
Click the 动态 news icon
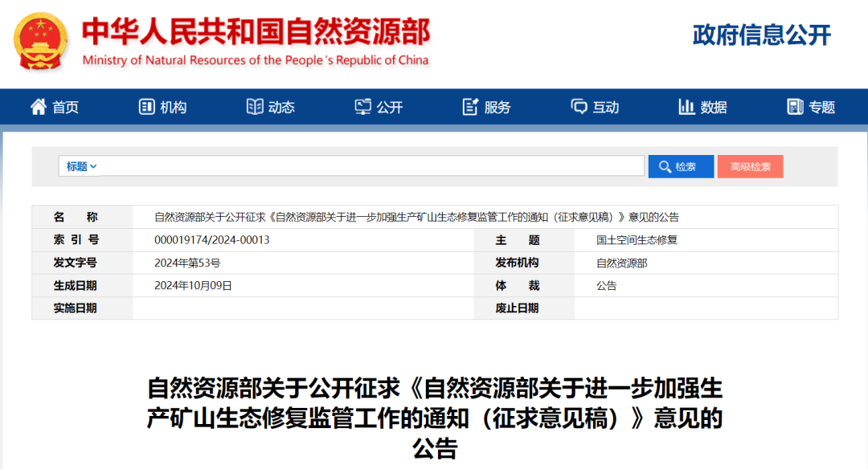254,106
